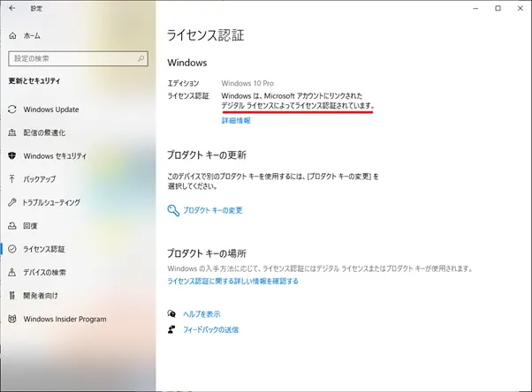Select the 回復 recovery icon
Image resolution: width=532 pixels, height=392 pixels.
tap(12, 225)
